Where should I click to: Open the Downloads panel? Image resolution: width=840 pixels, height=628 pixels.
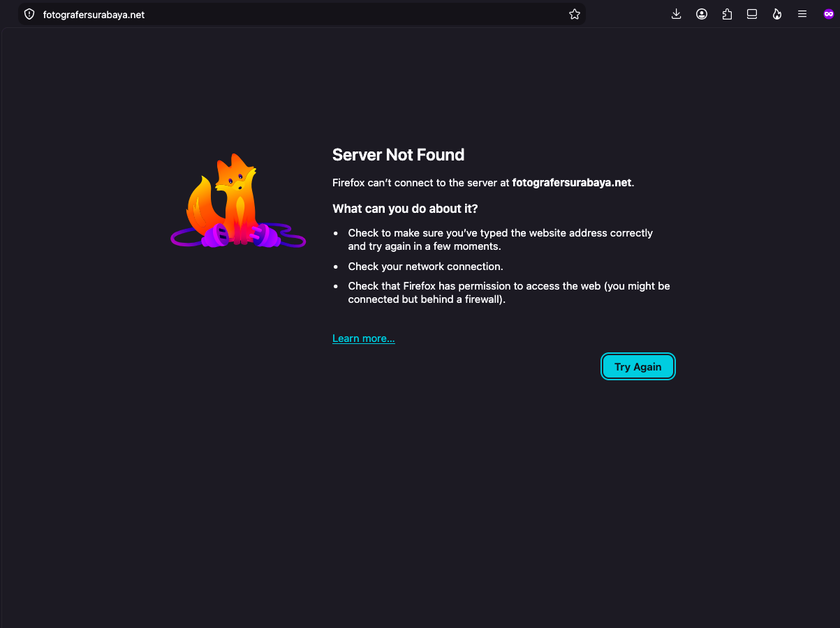pos(676,14)
